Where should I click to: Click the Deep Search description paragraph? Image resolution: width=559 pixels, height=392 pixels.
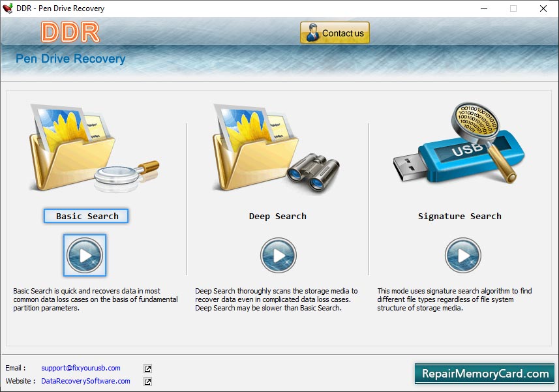277,299
